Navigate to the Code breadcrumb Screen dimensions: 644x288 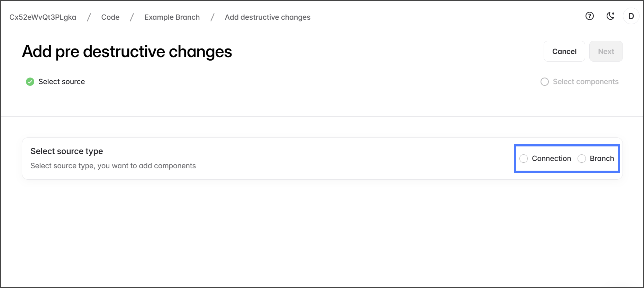coord(110,17)
